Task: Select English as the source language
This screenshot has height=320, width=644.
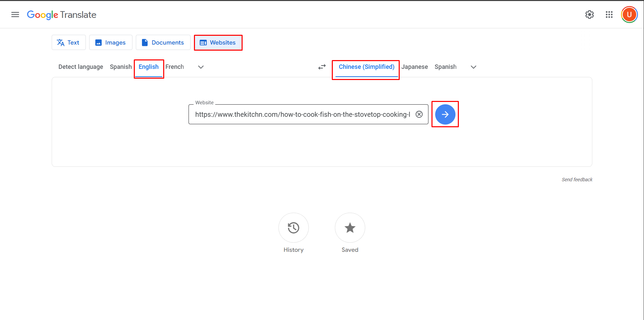Action: click(x=149, y=66)
